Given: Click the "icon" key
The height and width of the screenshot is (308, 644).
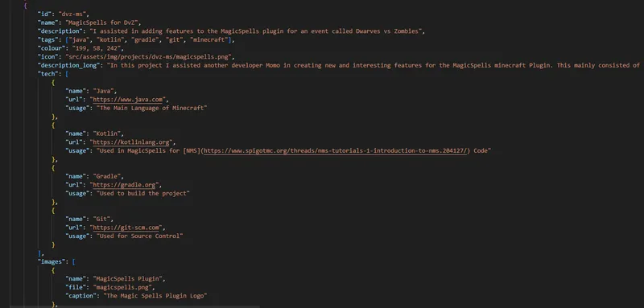Looking at the screenshot, I should point(47,57).
